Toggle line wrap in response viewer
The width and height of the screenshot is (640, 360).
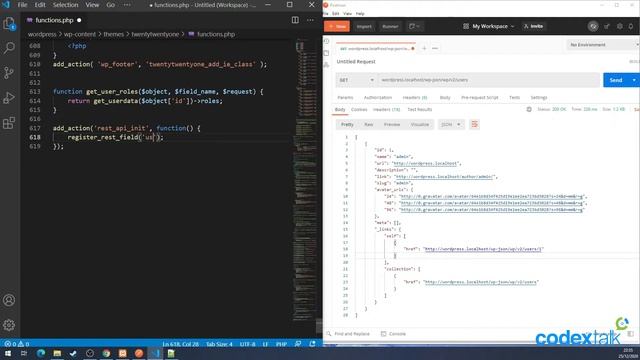[x=474, y=124]
